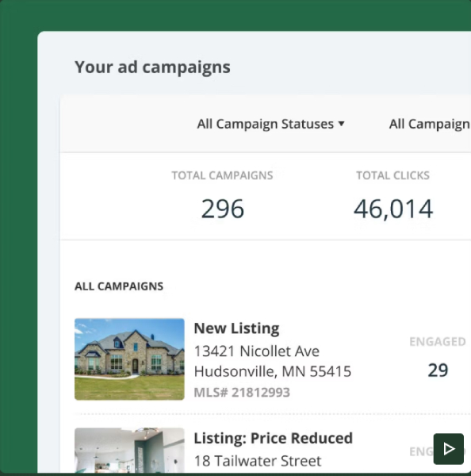Select the New Listing campaign title
Image resolution: width=471 pixels, height=476 pixels.
pyautogui.click(x=236, y=328)
